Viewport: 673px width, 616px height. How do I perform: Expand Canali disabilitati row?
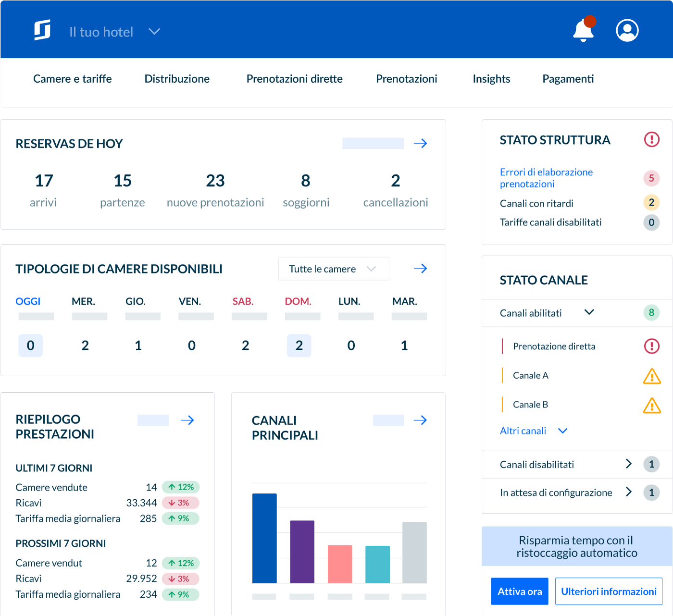click(628, 464)
